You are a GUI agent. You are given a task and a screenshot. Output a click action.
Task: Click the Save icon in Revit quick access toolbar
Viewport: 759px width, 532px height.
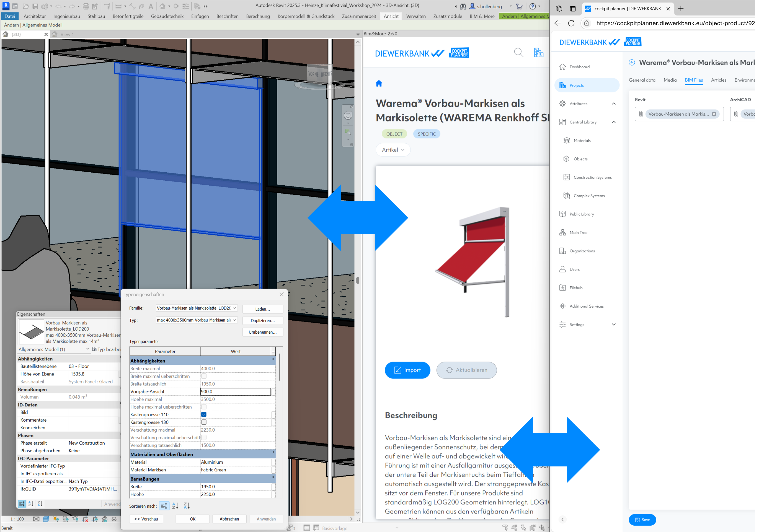35,6
